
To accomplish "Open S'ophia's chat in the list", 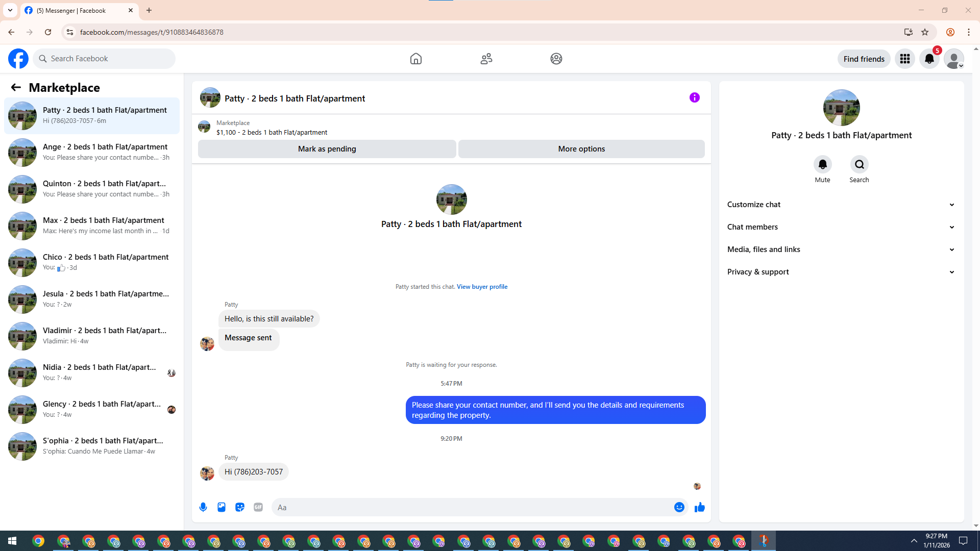I will point(92,446).
